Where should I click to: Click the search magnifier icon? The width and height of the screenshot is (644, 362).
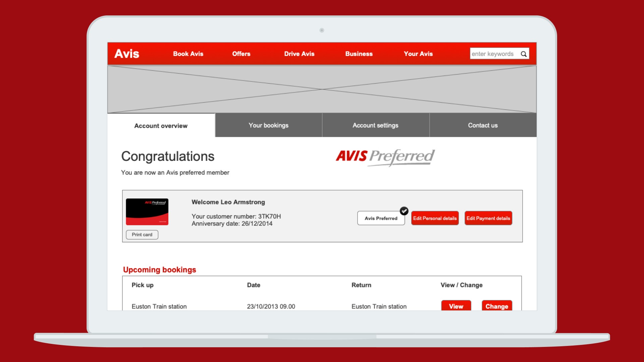[x=523, y=54]
